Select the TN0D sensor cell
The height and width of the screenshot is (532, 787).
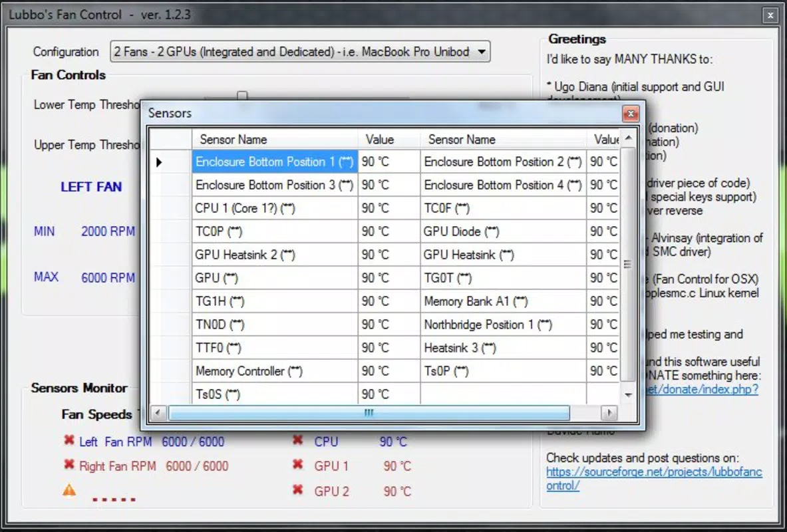click(275, 325)
